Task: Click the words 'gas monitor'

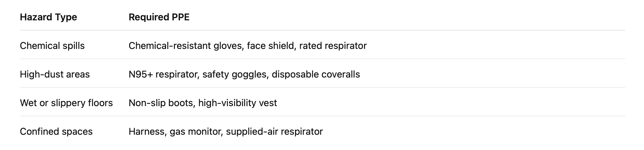Action: click(195, 132)
